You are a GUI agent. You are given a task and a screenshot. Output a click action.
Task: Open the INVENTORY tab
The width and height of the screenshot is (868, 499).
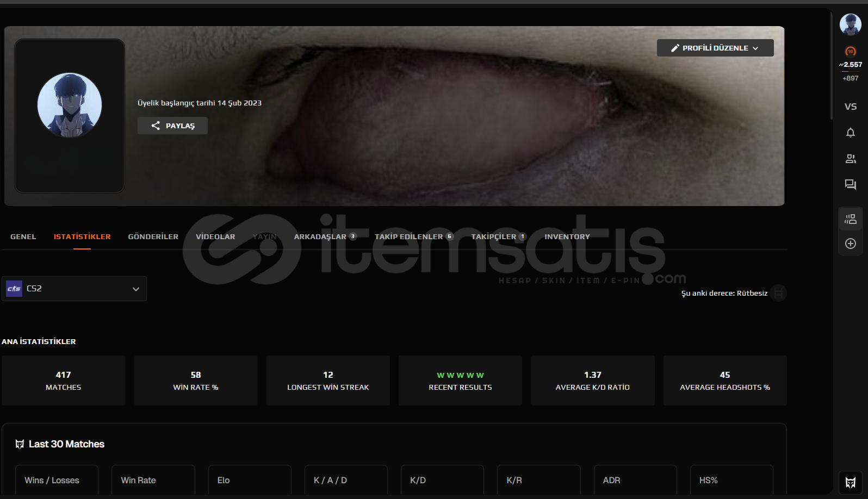pyautogui.click(x=567, y=236)
